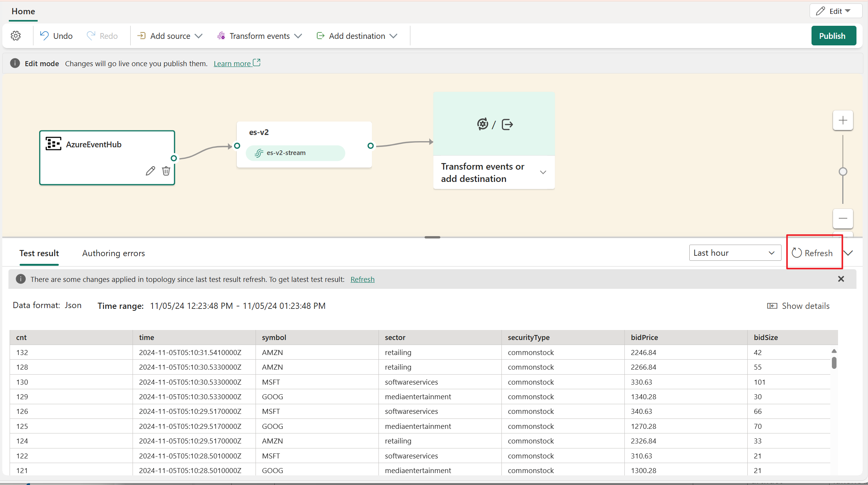The height and width of the screenshot is (485, 868).
Task: Expand the Transform events or add destination node
Action: click(x=542, y=172)
